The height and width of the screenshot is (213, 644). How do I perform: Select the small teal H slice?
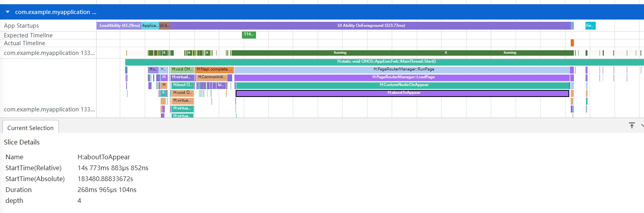[164, 93]
